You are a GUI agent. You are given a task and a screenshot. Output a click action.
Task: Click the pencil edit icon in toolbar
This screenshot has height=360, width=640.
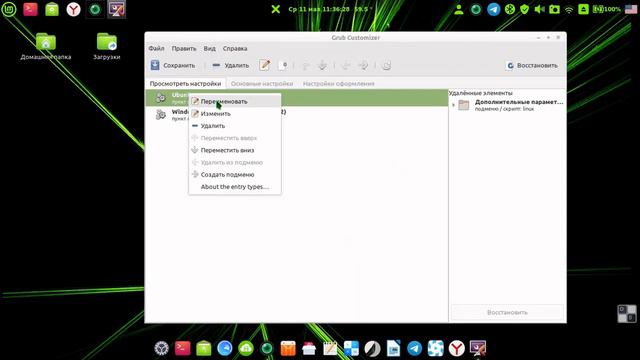point(264,65)
